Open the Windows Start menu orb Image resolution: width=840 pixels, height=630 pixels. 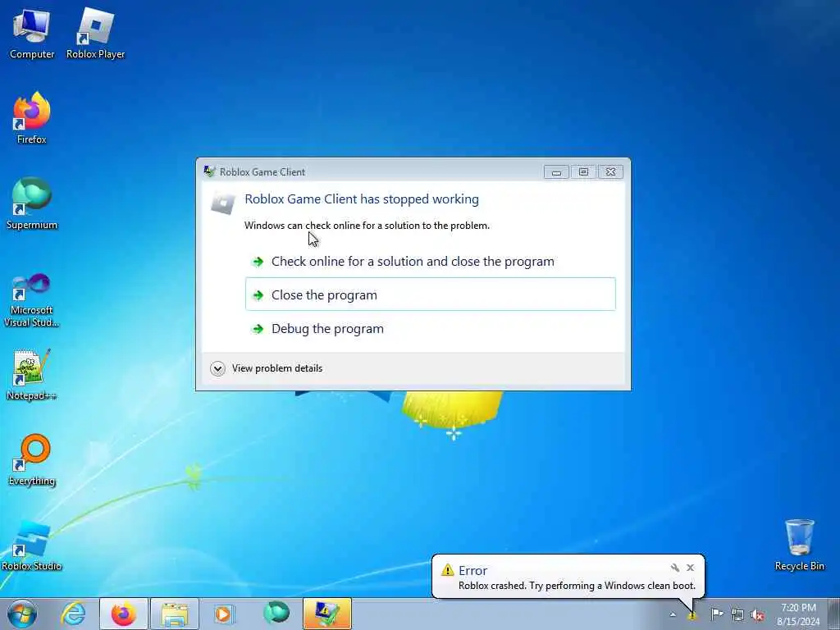click(22, 614)
